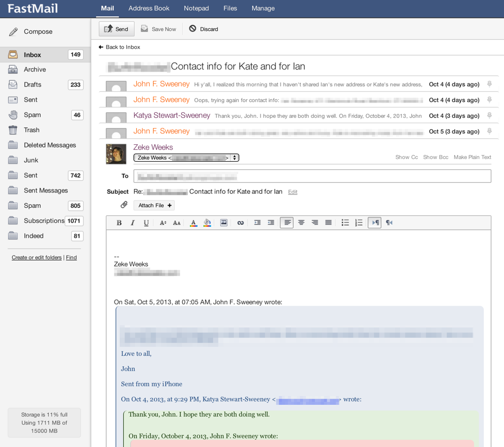504x447 pixels.
Task: Insert a hyperlink with link icon
Action: [x=240, y=223]
